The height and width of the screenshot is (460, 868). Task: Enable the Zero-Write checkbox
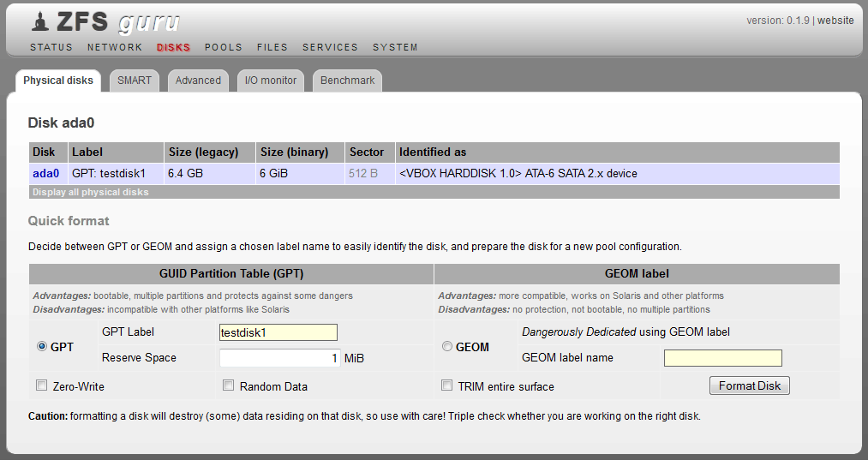coord(42,385)
